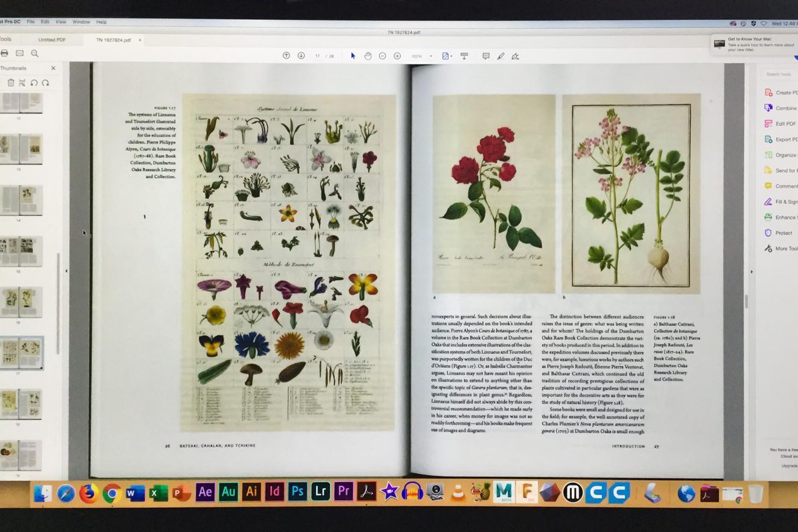Open the File menu
The width and height of the screenshot is (798, 532).
tap(31, 22)
